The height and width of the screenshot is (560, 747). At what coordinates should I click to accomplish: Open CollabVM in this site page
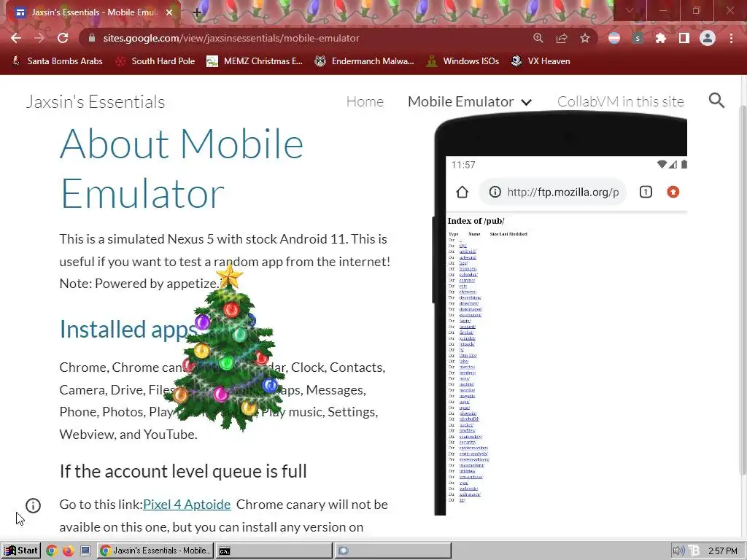click(x=621, y=101)
